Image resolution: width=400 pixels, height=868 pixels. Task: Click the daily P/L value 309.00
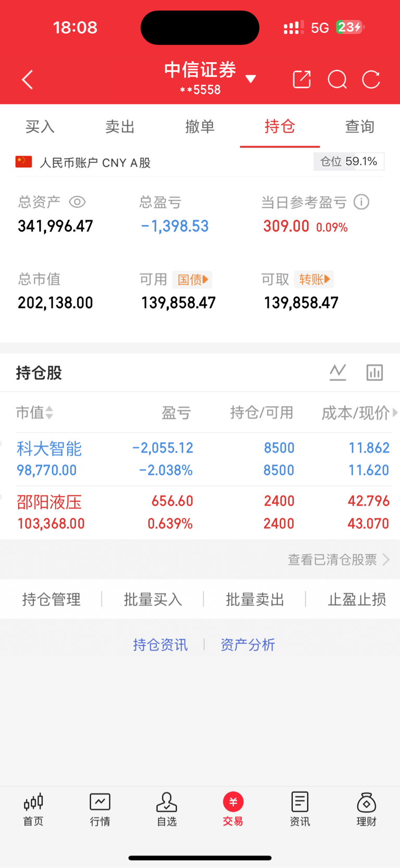click(286, 226)
